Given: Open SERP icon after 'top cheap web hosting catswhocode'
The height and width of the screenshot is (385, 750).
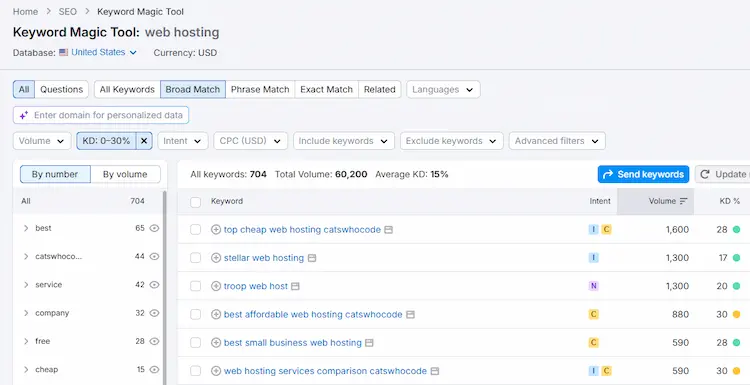Looking at the screenshot, I should (389, 230).
